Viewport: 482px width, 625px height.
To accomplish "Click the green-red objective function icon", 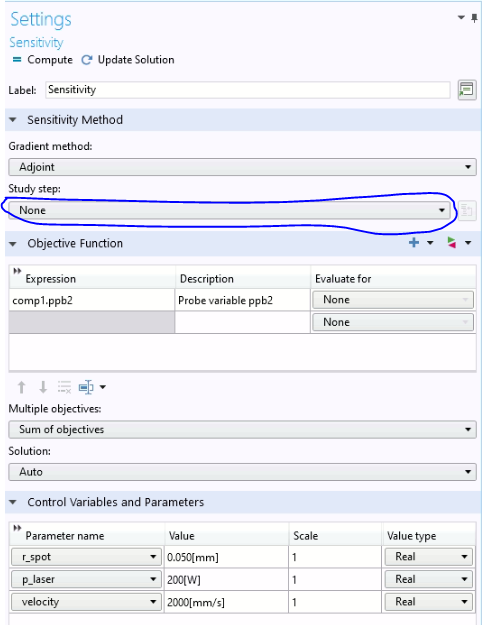I will (x=451, y=242).
